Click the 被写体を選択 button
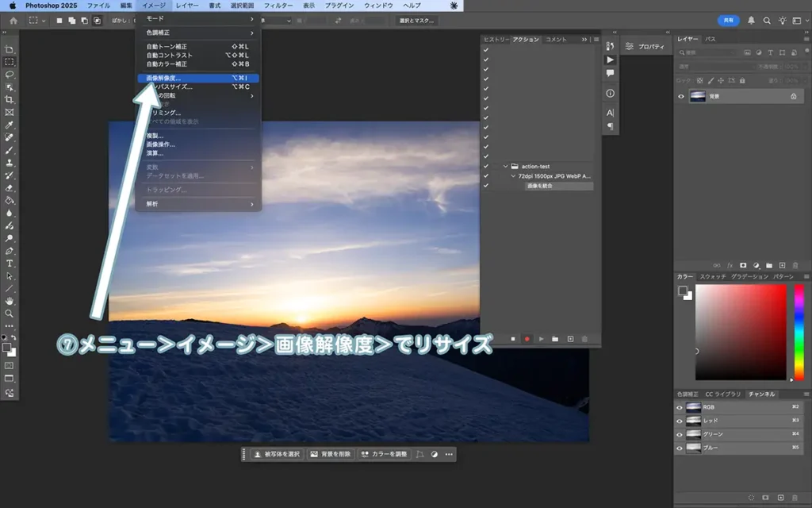This screenshot has width=812, height=508. pyautogui.click(x=277, y=454)
